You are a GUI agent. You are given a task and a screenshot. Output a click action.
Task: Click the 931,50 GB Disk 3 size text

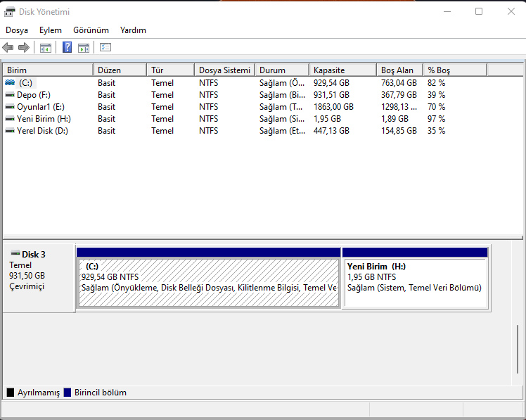[27, 276]
